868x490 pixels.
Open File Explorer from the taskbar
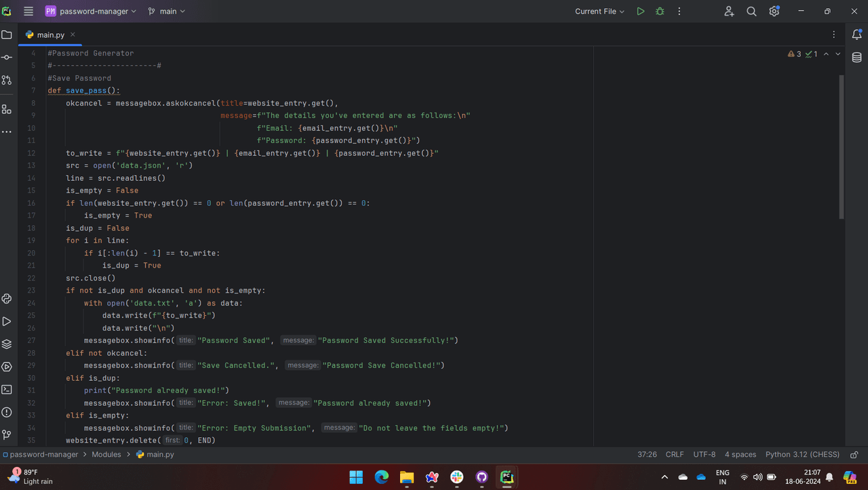[x=406, y=477]
